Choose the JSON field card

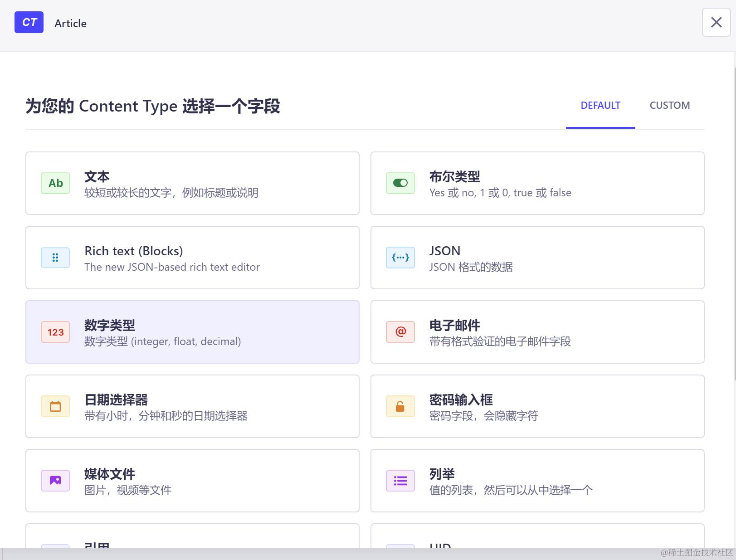pos(537,258)
